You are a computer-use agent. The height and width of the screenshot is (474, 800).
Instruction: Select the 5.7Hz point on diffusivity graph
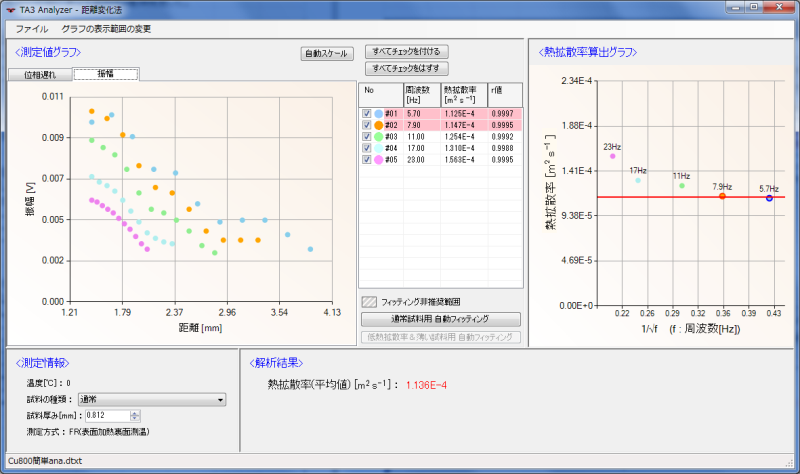pyautogui.click(x=769, y=198)
